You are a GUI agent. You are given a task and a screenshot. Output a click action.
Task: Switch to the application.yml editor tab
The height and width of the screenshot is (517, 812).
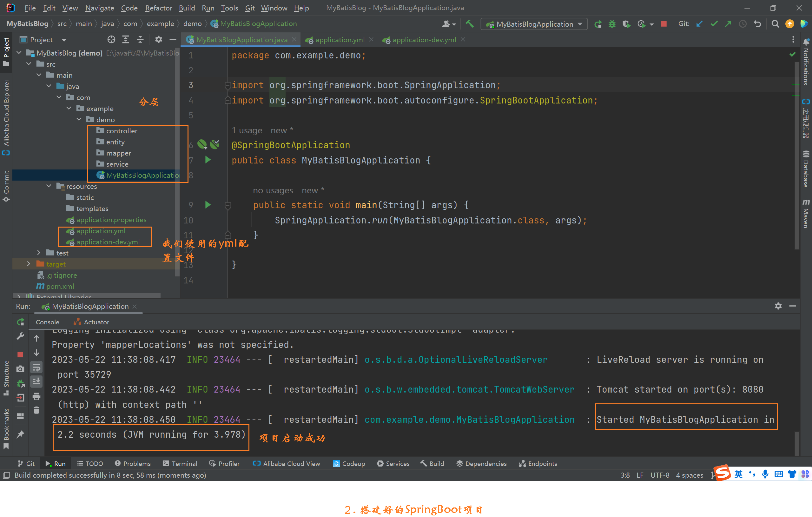[340, 40]
